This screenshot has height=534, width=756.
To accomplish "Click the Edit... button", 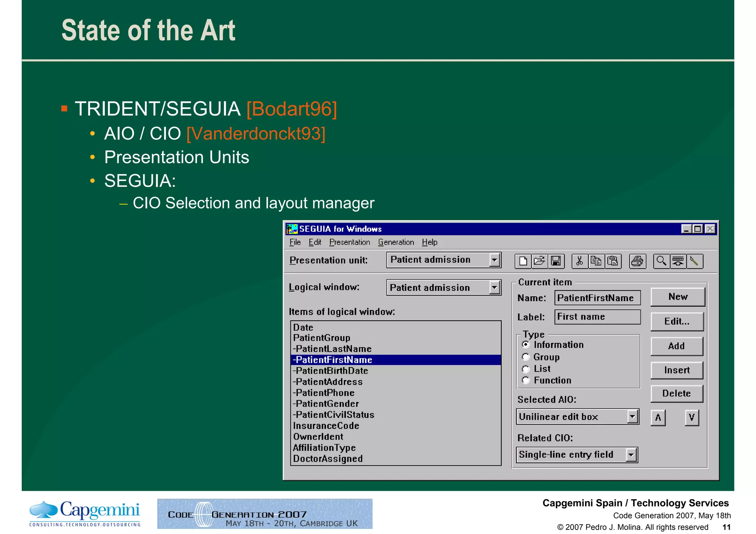I will coord(677,321).
